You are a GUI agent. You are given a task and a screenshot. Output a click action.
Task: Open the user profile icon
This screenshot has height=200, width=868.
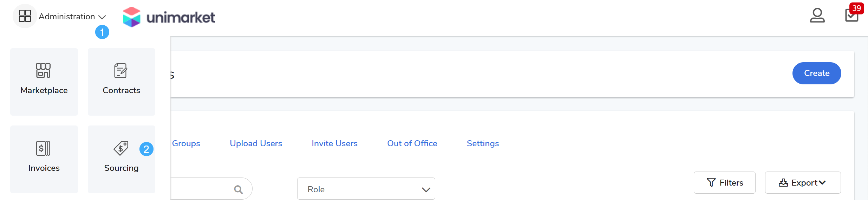click(x=817, y=15)
